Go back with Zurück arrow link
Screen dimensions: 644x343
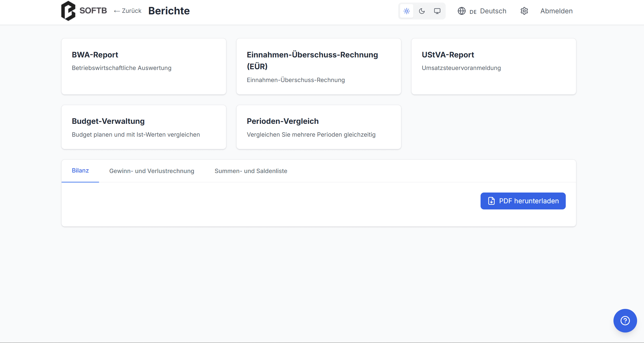tap(128, 11)
